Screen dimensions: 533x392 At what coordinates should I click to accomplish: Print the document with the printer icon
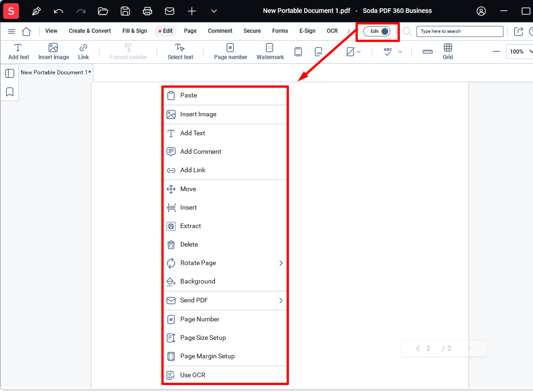(x=147, y=11)
